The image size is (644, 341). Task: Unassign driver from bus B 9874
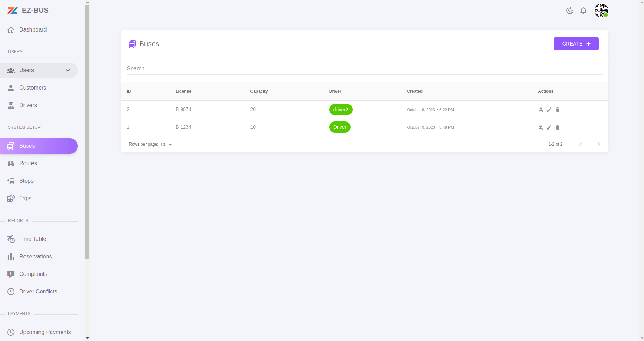[x=541, y=110]
